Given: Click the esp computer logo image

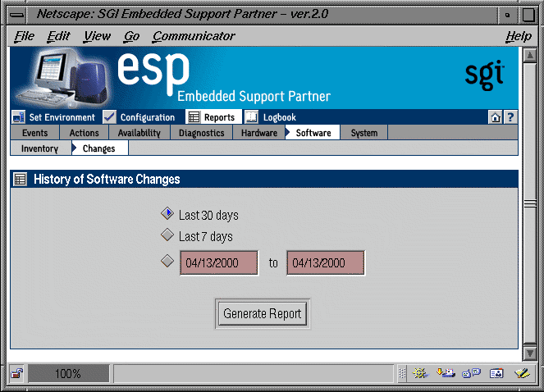Looking at the screenshot, I should click(64, 78).
